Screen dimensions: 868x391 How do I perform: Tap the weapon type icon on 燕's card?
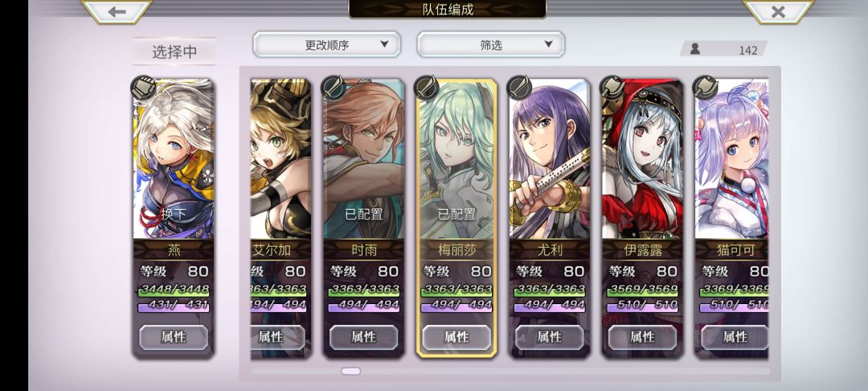click(143, 88)
